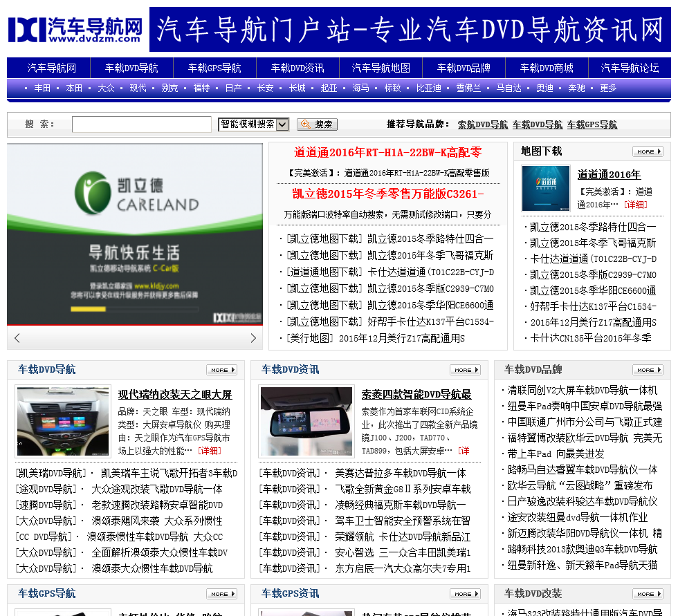Open 卡仕达道道通(T01C22B-CYJ-D in 地图下载 panel
The image size is (678, 616).
(x=594, y=259)
